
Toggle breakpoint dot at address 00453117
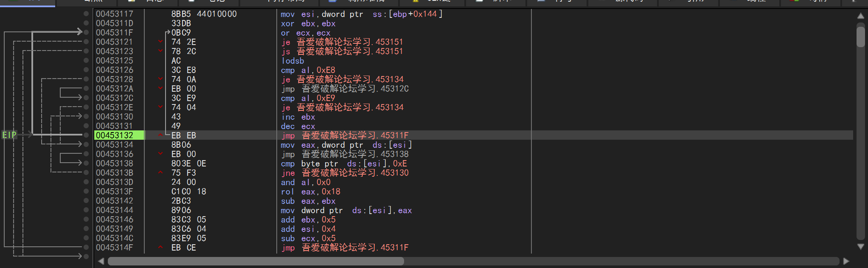tap(86, 14)
